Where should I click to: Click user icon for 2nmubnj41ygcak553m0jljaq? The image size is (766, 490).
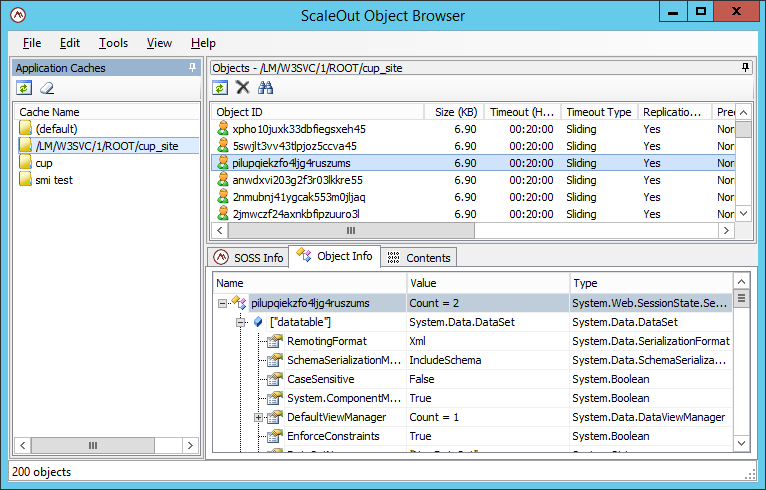[x=223, y=197]
